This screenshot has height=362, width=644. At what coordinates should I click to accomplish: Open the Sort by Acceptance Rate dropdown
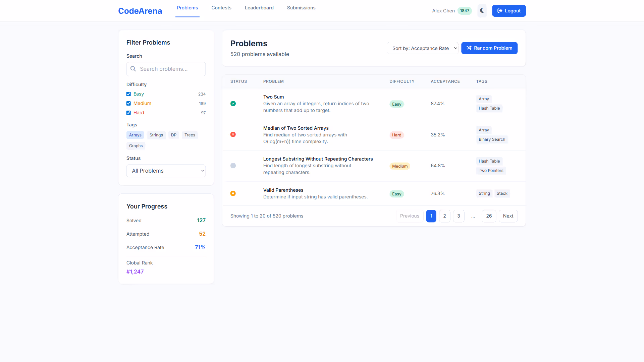pyautogui.click(x=422, y=48)
